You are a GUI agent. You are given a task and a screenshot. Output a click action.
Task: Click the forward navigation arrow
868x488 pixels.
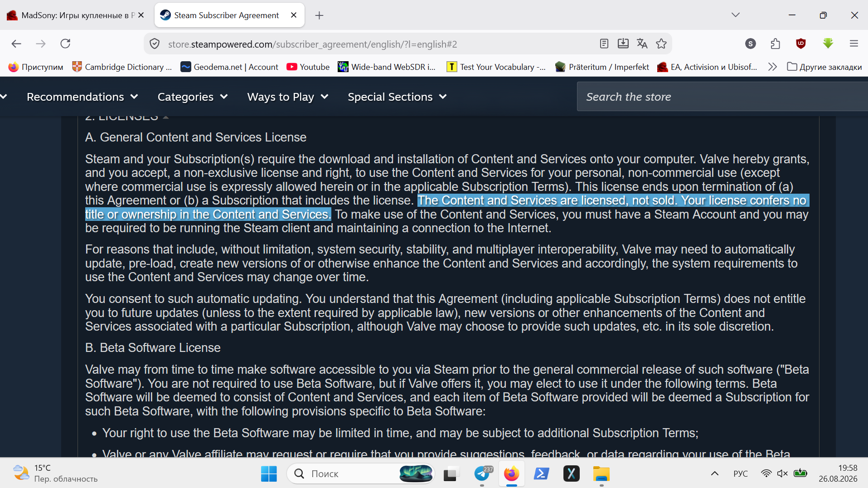[x=41, y=44]
